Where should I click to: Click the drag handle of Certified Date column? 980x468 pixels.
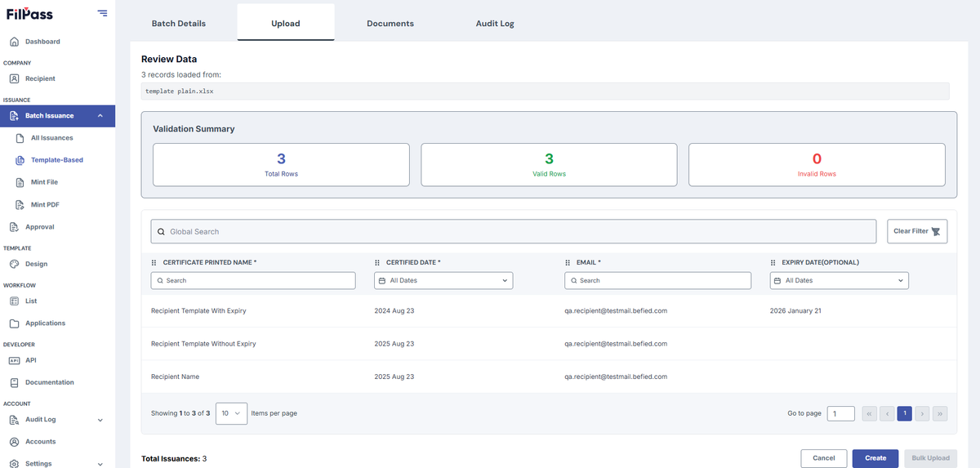(377, 262)
